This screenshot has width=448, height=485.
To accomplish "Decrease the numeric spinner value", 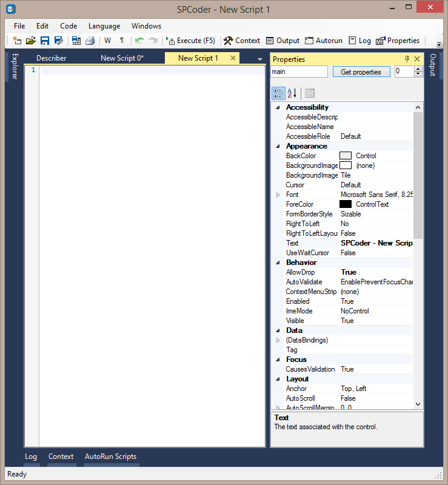I will click(x=418, y=74).
